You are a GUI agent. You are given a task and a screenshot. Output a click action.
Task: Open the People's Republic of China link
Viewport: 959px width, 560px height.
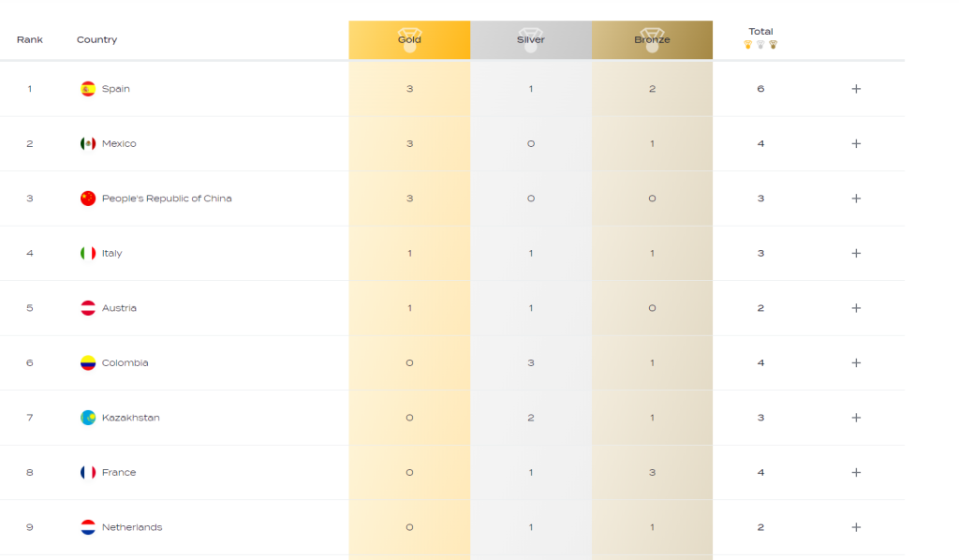click(x=167, y=199)
